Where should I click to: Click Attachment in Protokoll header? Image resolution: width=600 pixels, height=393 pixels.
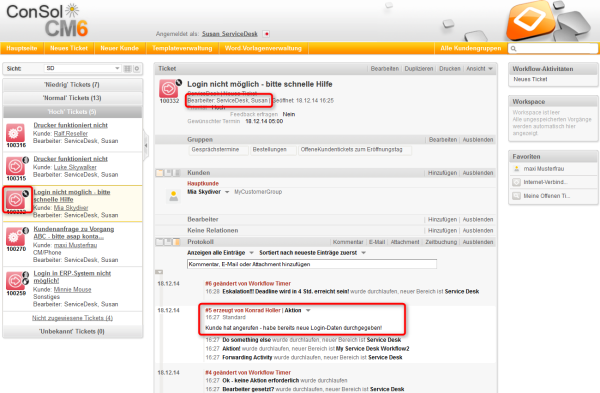click(405, 242)
